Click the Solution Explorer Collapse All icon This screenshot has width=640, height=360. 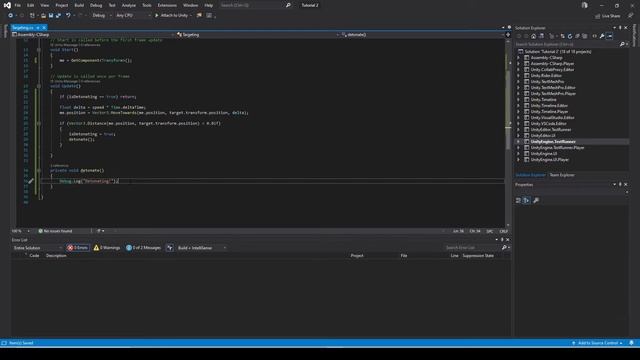tap(578, 36)
